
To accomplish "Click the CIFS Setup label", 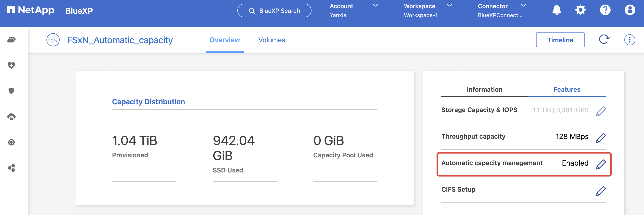I will (x=458, y=190).
